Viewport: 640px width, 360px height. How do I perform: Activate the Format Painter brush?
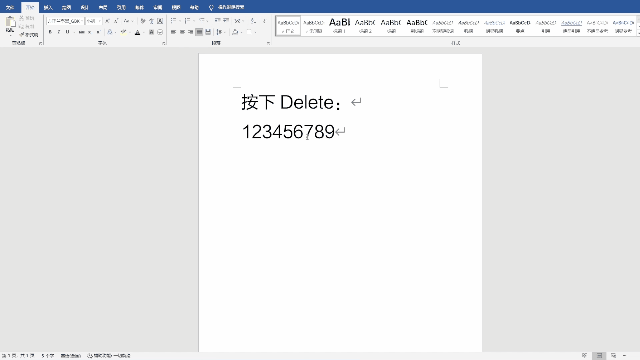point(22,35)
